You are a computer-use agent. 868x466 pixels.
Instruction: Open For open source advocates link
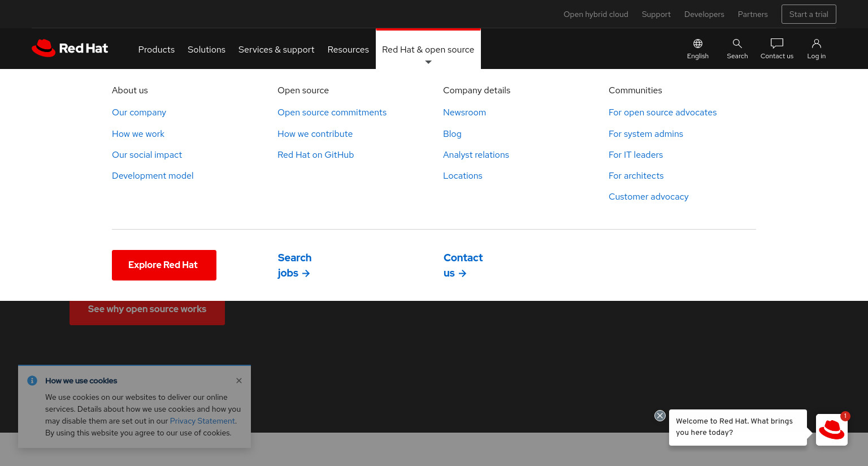point(662,113)
